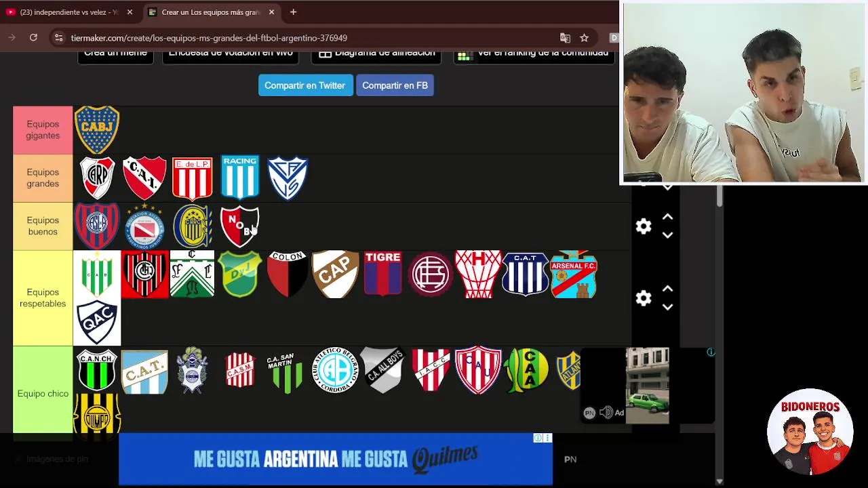Viewport: 868px width, 488px height.
Task: Select the light-blue C.A.T. Tucumán crest
Action: pos(144,371)
